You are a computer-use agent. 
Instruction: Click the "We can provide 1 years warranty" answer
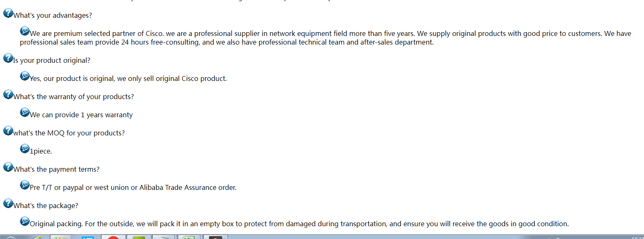[x=81, y=115]
